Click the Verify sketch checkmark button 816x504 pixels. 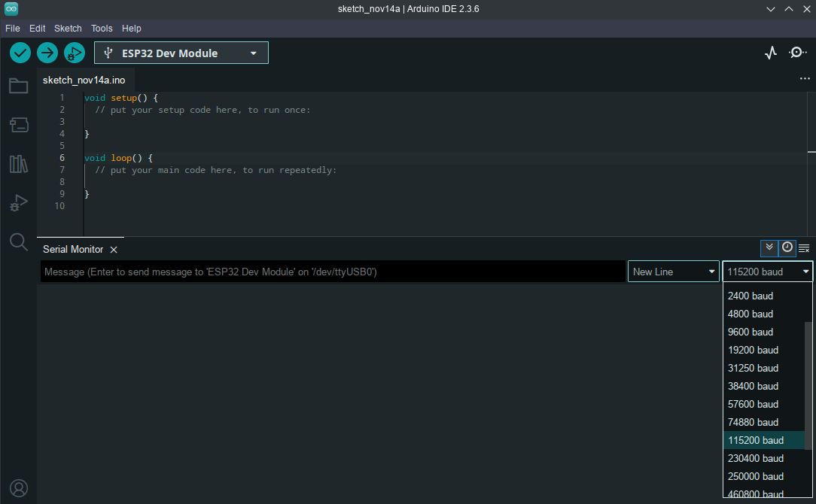tap(20, 53)
